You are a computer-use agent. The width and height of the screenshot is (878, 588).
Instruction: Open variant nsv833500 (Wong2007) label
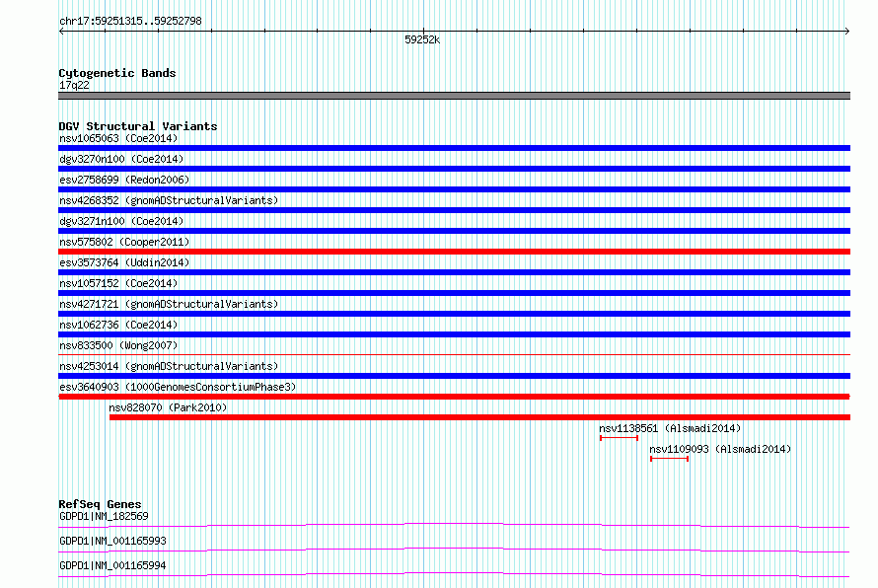tap(118, 345)
